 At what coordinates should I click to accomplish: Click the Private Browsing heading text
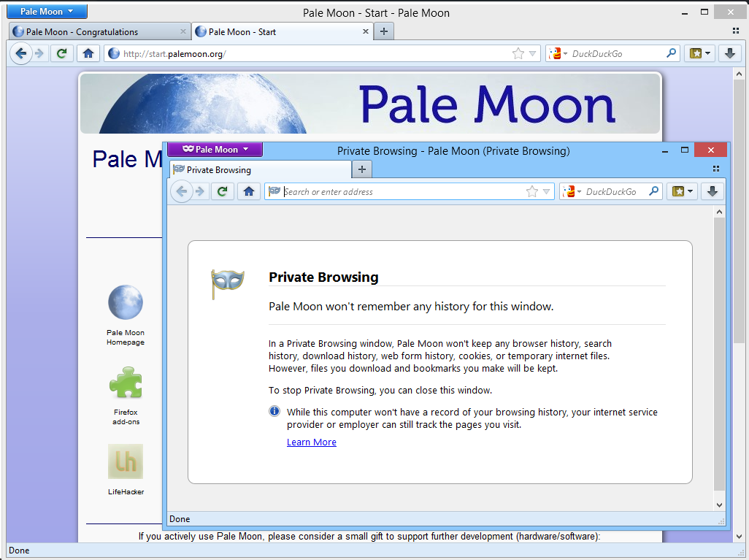323,277
